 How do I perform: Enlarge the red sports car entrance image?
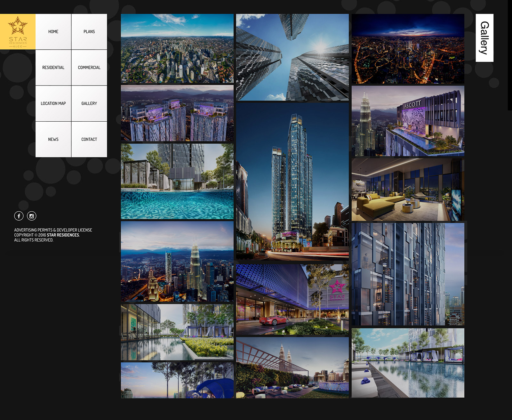(x=292, y=299)
